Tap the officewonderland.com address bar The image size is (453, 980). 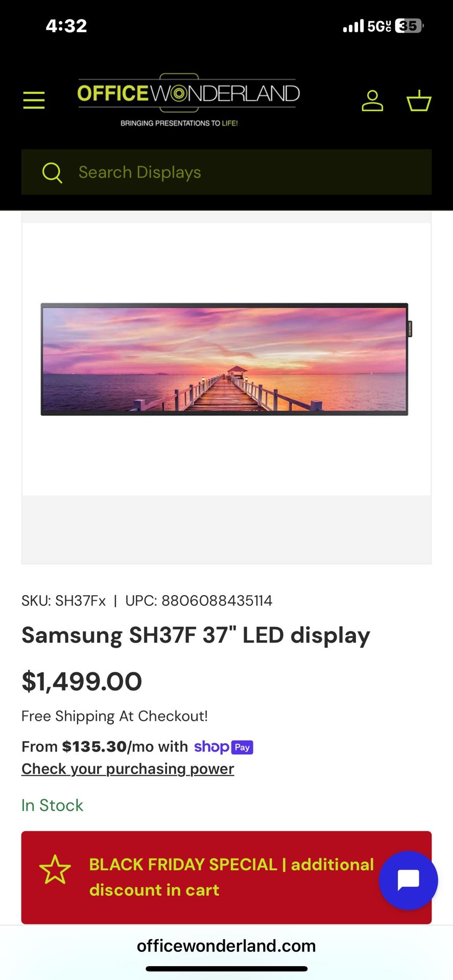tap(226, 946)
